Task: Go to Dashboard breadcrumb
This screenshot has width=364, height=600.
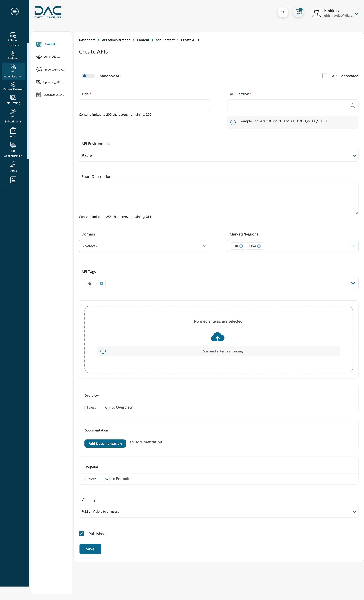Action: coord(87,40)
